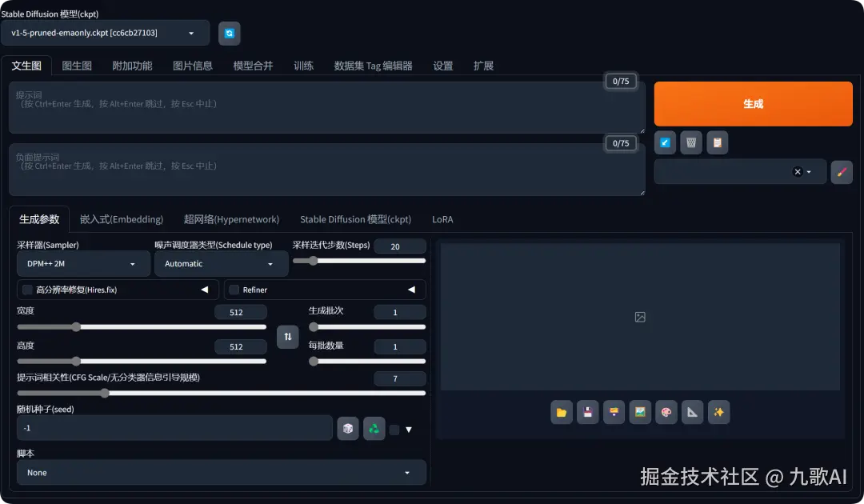
Task: Open the LoRA tab
Action: coord(442,218)
